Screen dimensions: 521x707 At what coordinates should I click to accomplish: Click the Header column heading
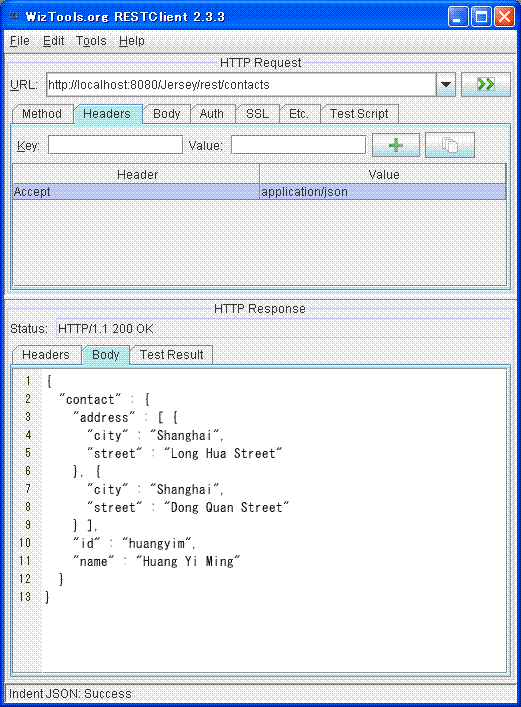tap(136, 174)
